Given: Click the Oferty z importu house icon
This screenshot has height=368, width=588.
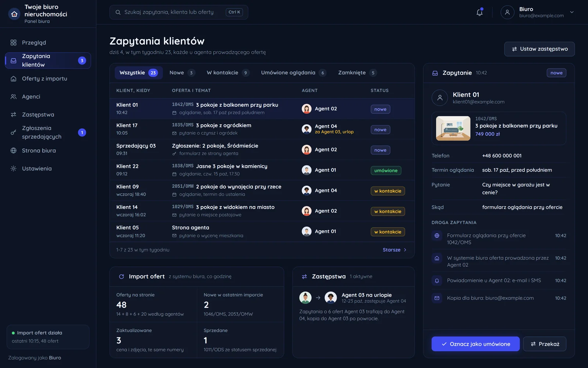Looking at the screenshot, I should 14,79.
